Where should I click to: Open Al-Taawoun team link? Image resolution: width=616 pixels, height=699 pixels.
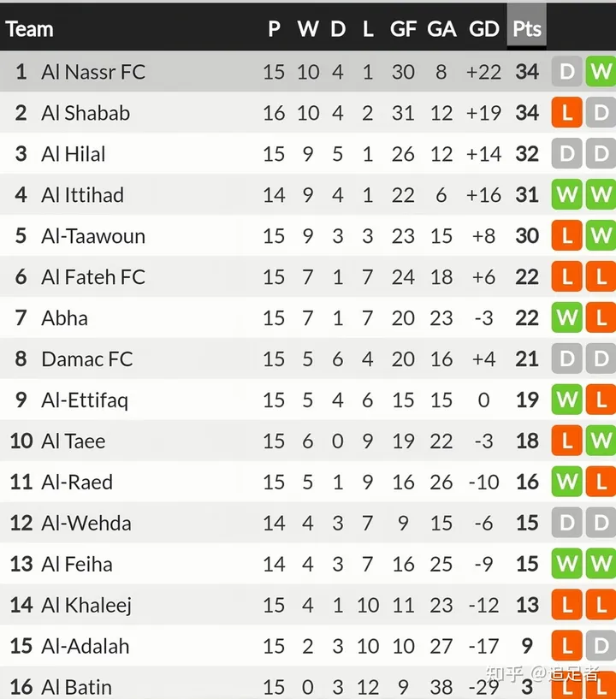point(93,236)
